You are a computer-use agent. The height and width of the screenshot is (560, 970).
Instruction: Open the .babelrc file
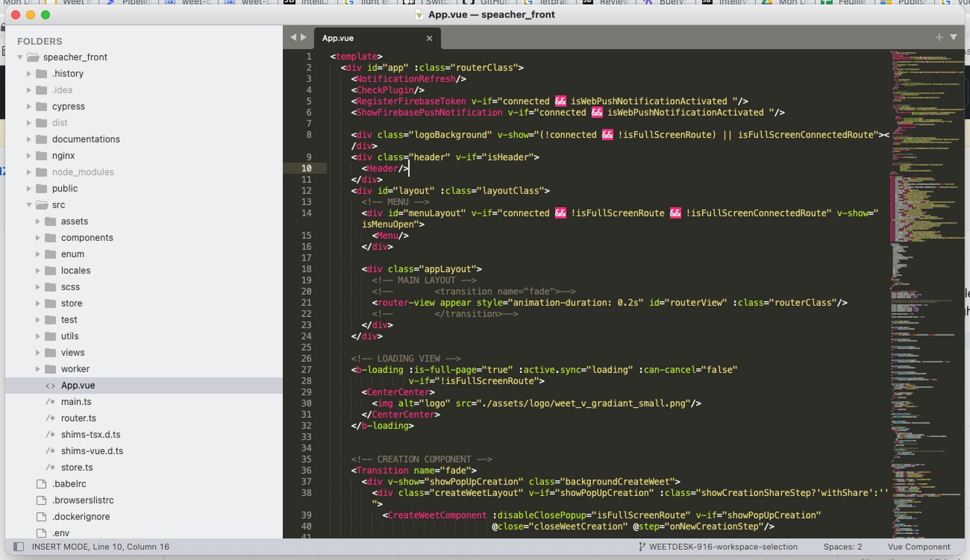[69, 484]
